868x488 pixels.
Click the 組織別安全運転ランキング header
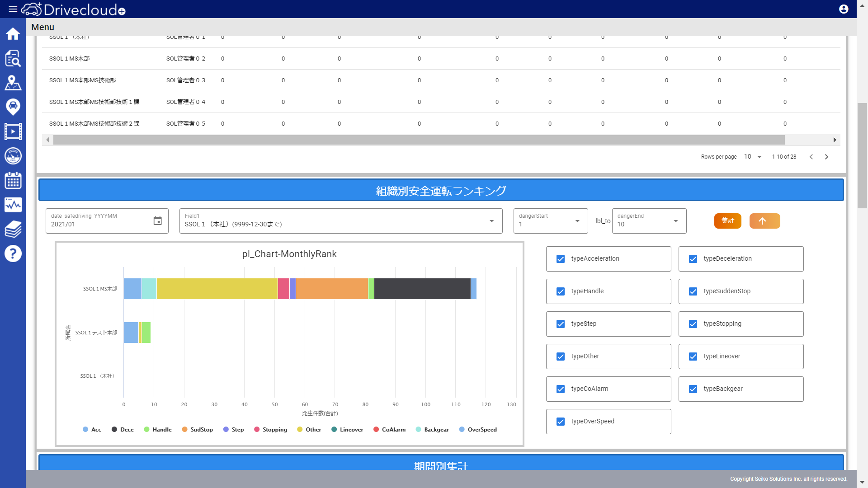(x=441, y=190)
